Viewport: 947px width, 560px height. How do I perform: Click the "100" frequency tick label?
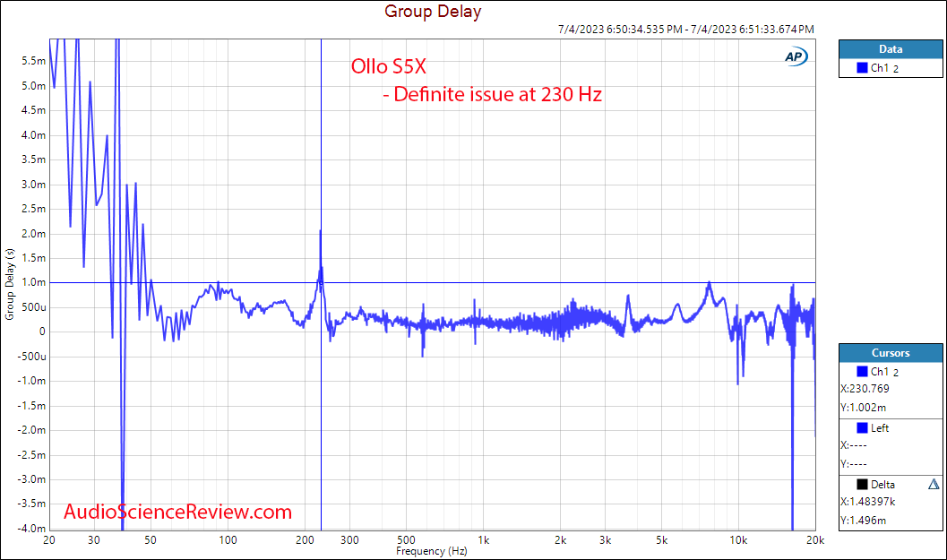coord(228,540)
